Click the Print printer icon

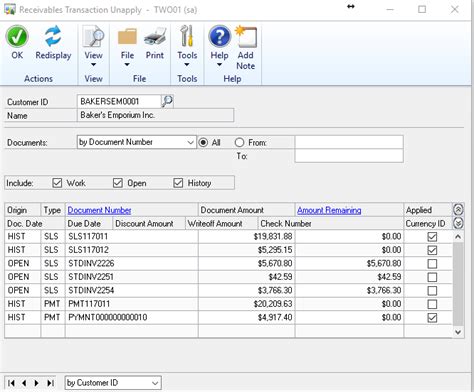pyautogui.click(x=155, y=37)
